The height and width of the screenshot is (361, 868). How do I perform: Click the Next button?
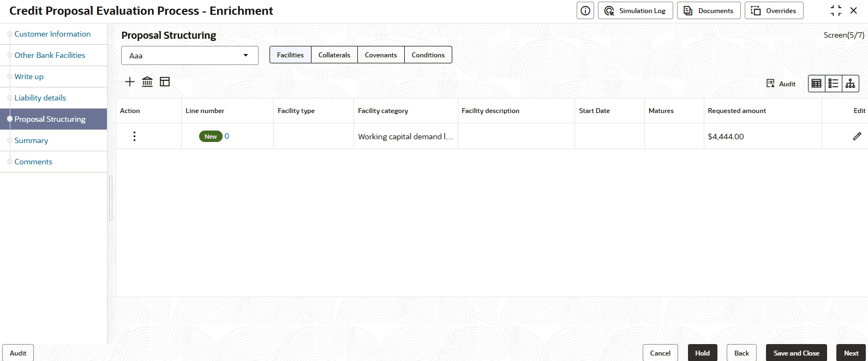pos(851,353)
